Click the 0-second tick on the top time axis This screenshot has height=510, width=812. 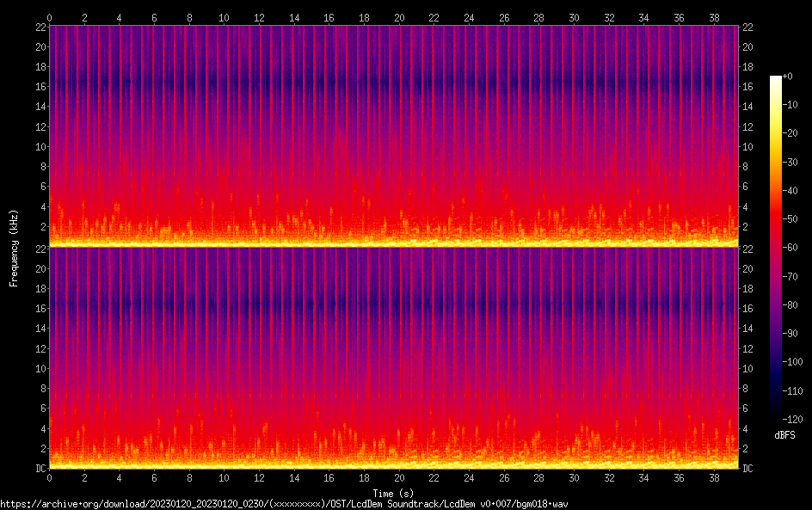50,17
